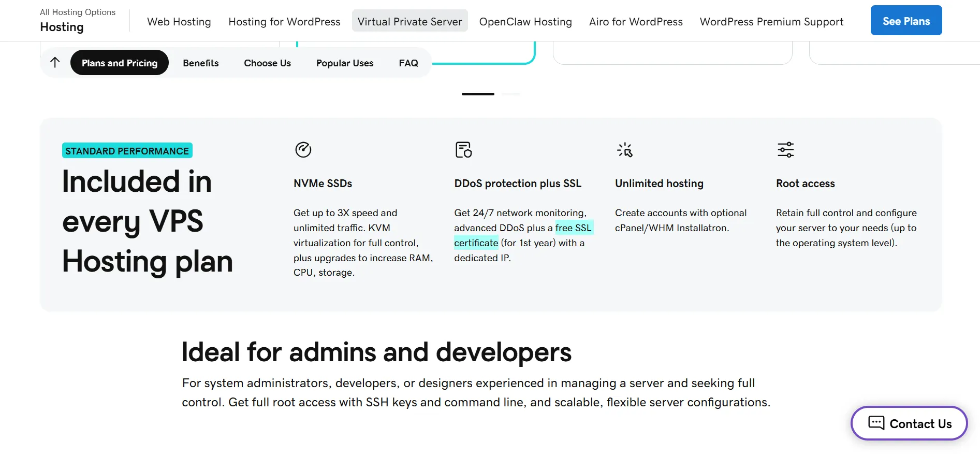The width and height of the screenshot is (980, 454).
Task: Click the Unlimited hosting heading
Action: 659,183
